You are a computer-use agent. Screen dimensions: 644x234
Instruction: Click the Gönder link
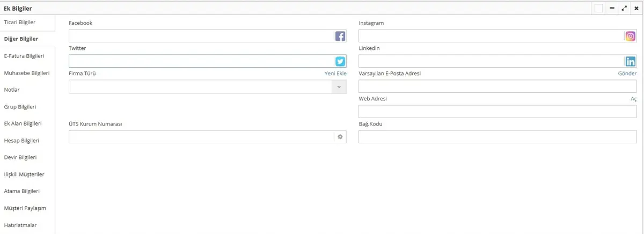627,74
